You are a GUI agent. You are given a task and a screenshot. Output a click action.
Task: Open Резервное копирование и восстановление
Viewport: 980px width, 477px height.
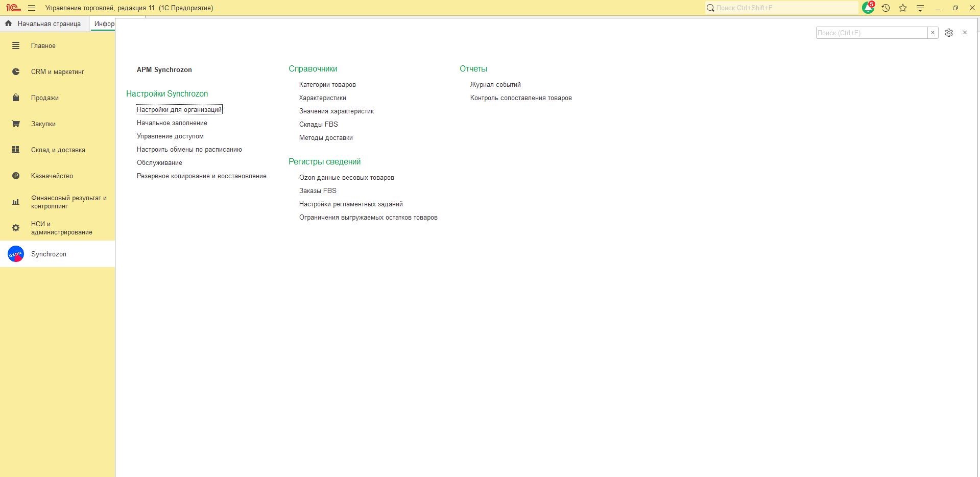pyautogui.click(x=202, y=176)
